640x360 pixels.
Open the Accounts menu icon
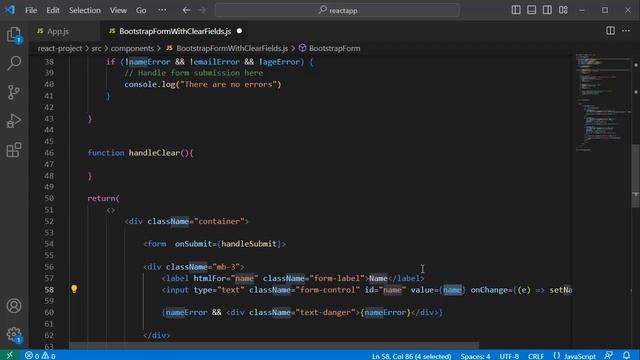click(x=14, y=306)
